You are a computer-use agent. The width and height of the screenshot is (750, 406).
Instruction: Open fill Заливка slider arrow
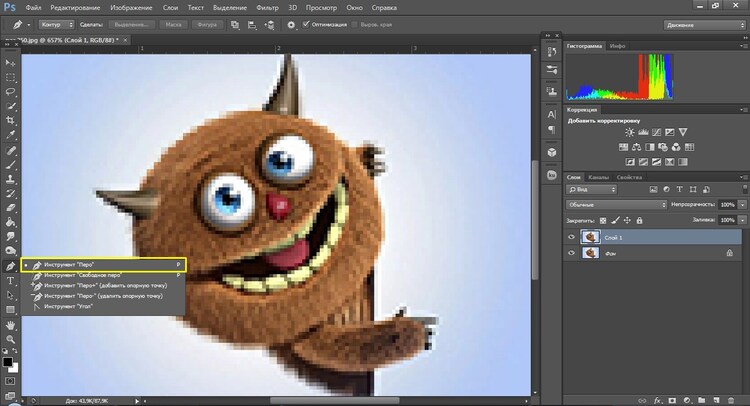tap(742, 220)
